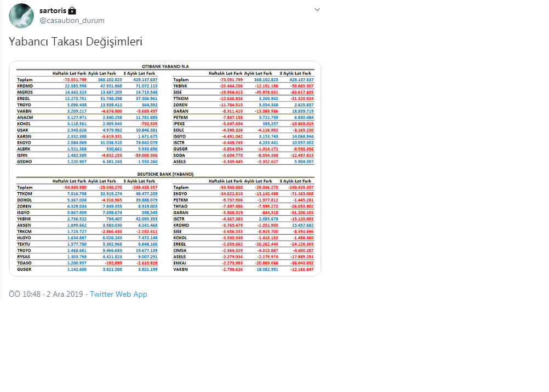The image size is (549, 392).
Task: Click the timestamp ÖÖ 10:48 · 2 Ara 2019
Action: 46,294
